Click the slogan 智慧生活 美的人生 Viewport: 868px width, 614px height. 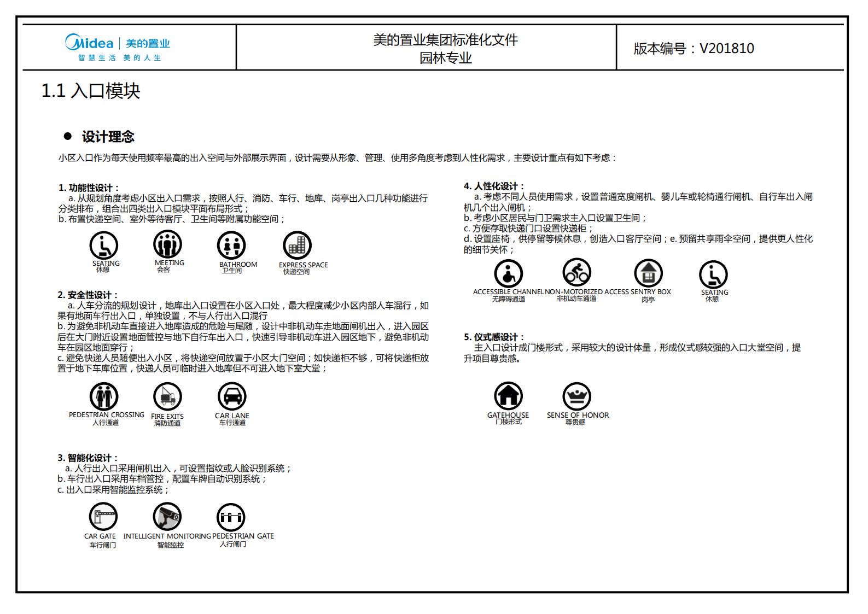tap(119, 58)
